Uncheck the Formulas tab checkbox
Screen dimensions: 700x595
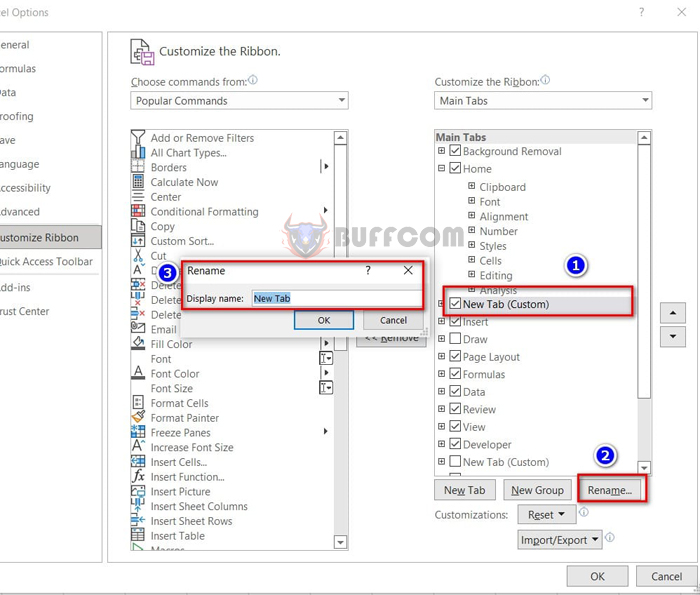click(x=455, y=373)
